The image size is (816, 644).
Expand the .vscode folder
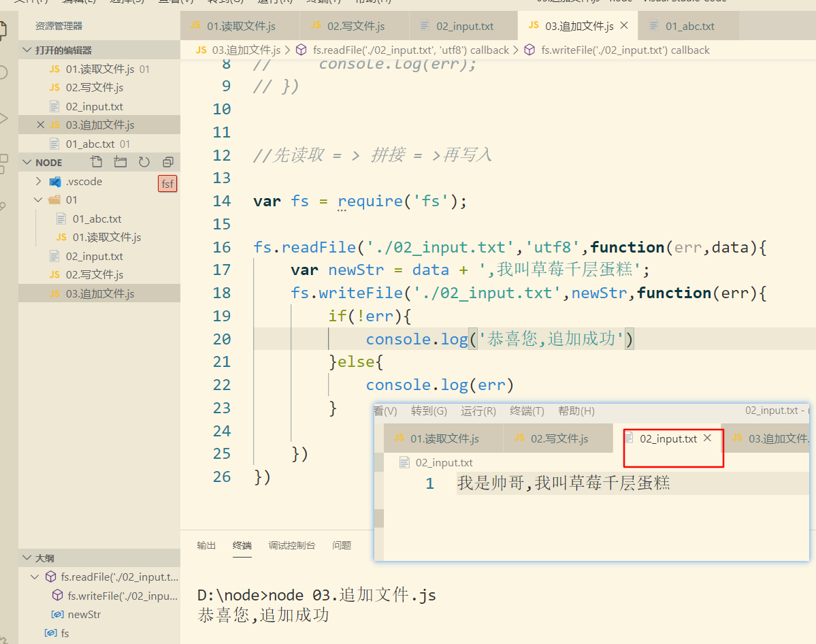pos(39,181)
